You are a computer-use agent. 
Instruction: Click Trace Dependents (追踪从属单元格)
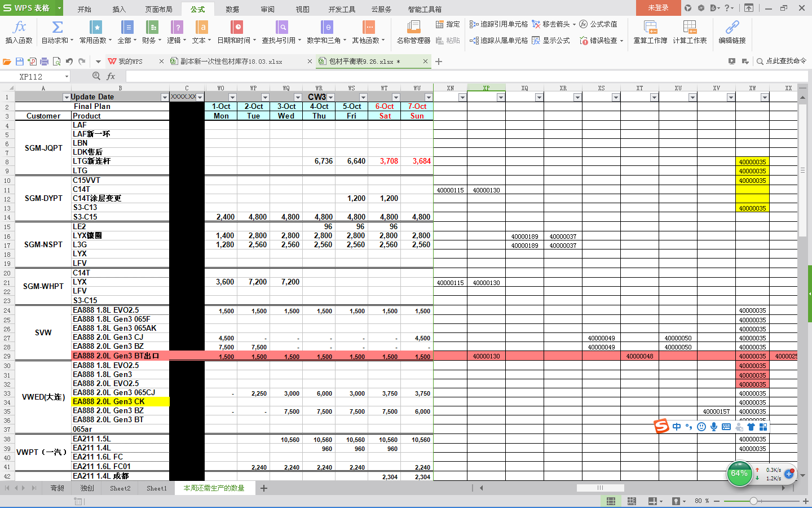tap(499, 41)
